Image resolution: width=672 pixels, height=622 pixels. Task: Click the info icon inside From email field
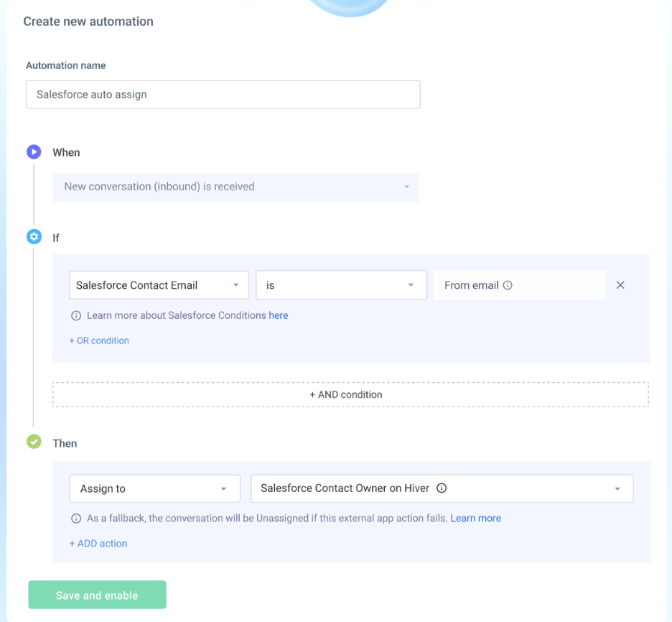(508, 285)
